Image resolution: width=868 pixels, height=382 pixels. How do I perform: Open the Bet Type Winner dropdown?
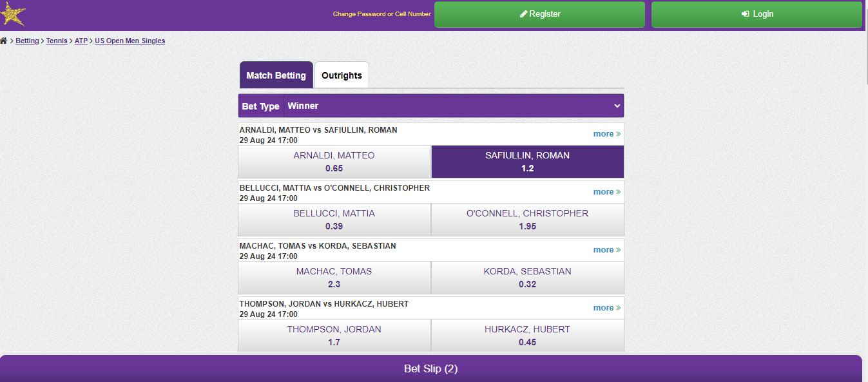[x=451, y=106]
